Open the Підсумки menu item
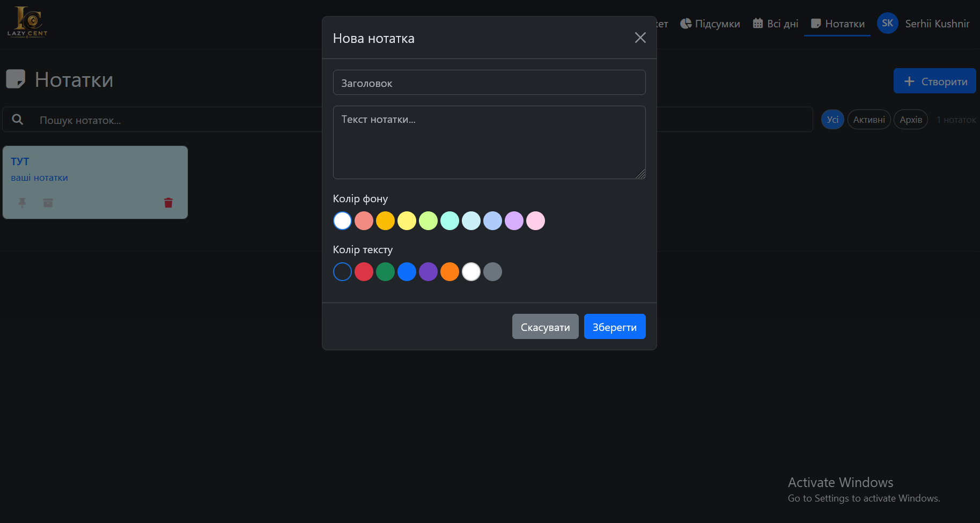The width and height of the screenshot is (980, 523). [x=710, y=24]
